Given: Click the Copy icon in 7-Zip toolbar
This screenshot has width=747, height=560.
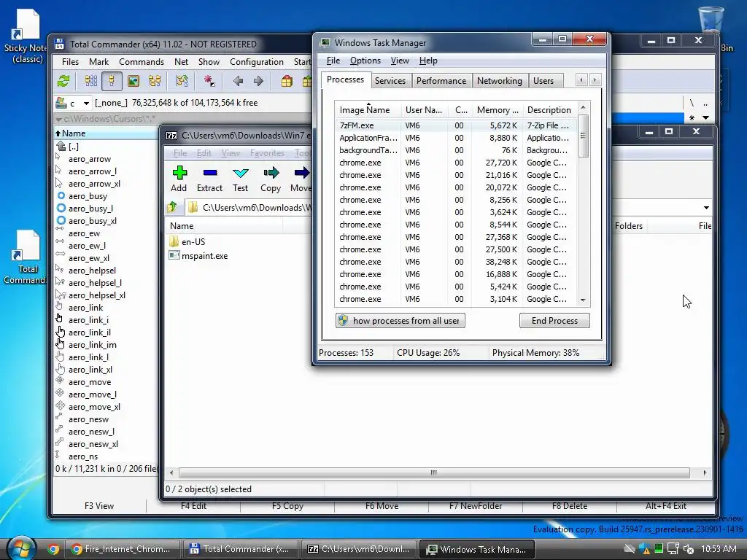Looking at the screenshot, I should pyautogui.click(x=271, y=173).
